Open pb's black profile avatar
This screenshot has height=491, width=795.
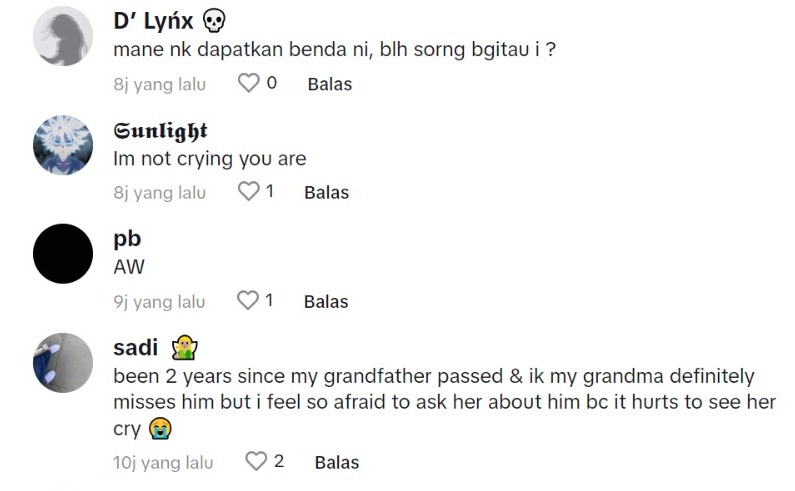[63, 253]
